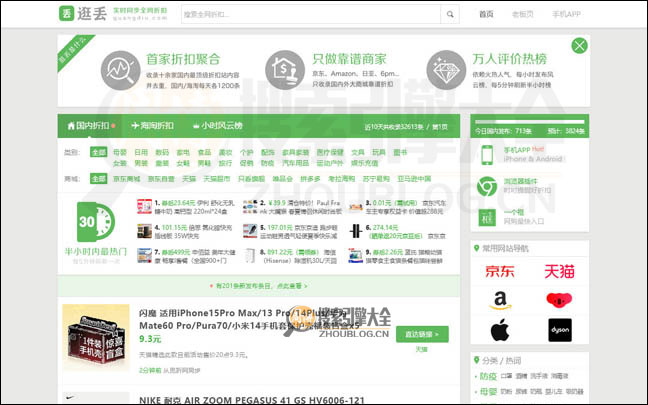Image resolution: width=648 pixels, height=405 pixels.
Task: Focus the site-wide discount search box
Action: pos(311,14)
